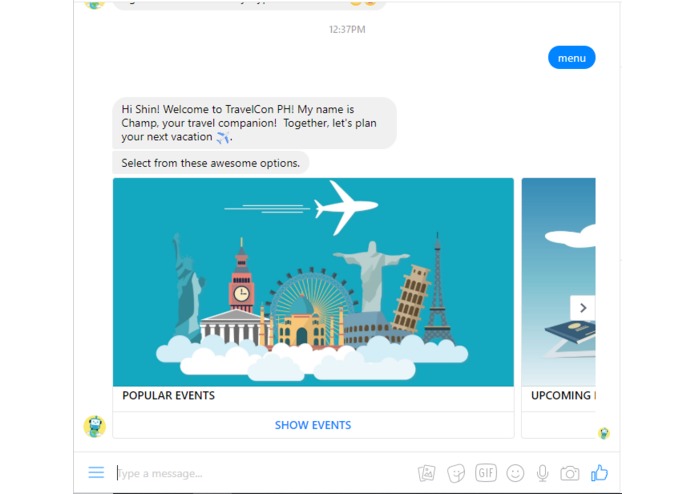
Task: Send a thumbs-up like
Action: click(x=599, y=473)
